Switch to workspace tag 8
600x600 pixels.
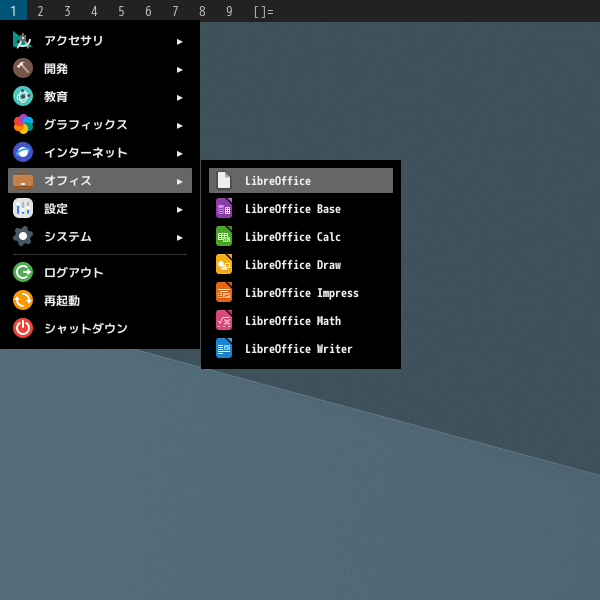click(x=202, y=11)
